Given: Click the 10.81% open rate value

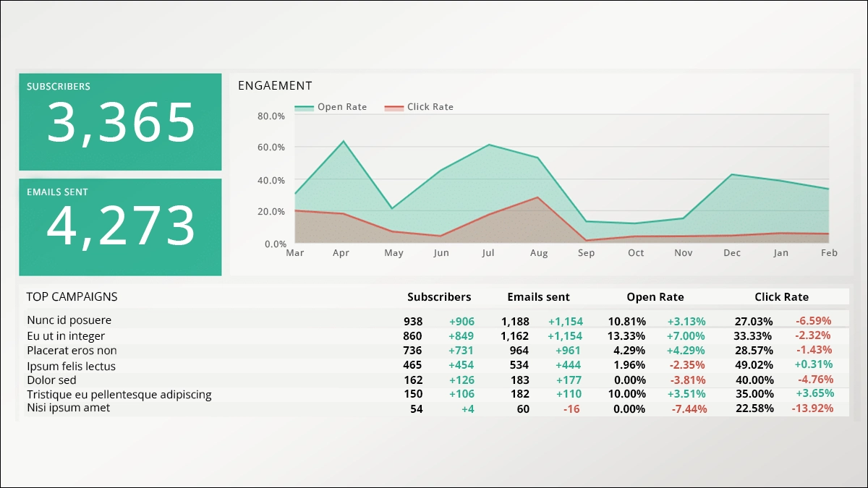Looking at the screenshot, I should pyautogui.click(x=627, y=321).
